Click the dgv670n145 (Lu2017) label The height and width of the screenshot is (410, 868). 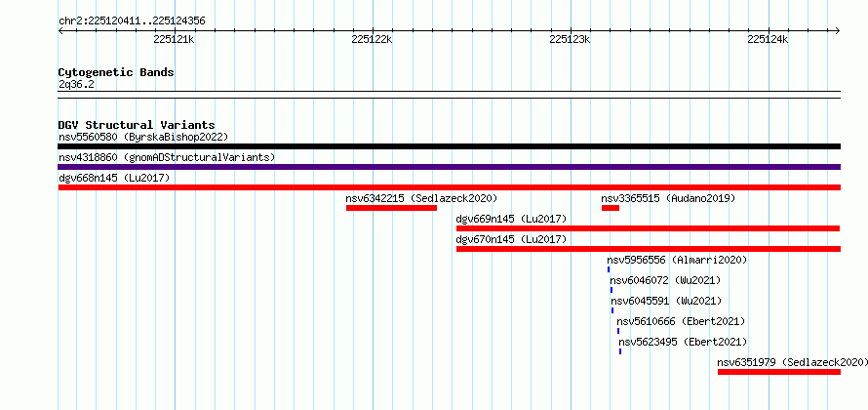511,239
